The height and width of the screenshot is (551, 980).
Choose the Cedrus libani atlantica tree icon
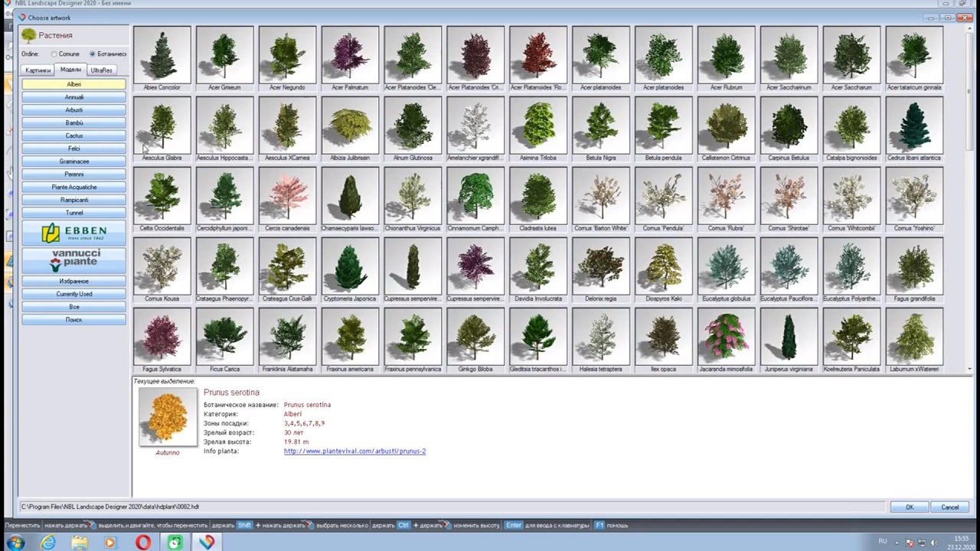(x=914, y=125)
